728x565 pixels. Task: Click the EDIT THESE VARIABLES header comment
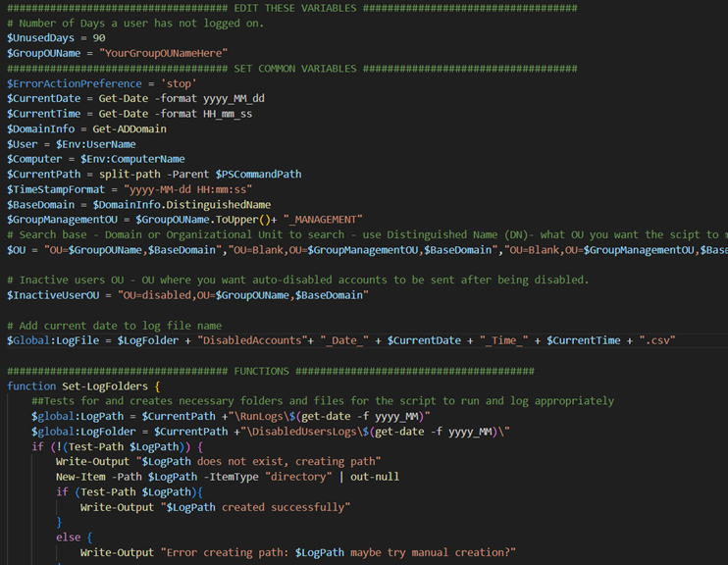coord(294,8)
